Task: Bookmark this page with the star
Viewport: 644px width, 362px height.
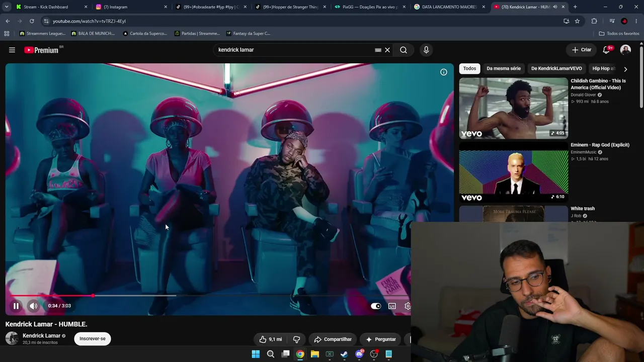Action: [x=577, y=21]
